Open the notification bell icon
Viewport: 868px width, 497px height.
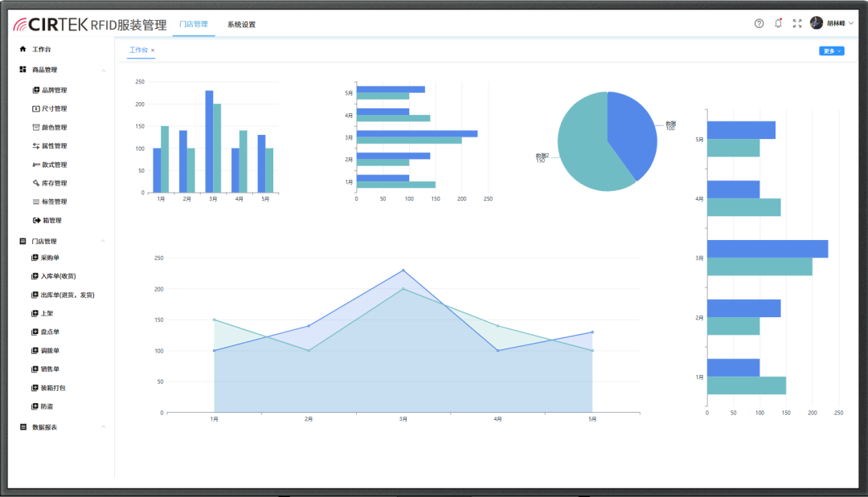[778, 23]
